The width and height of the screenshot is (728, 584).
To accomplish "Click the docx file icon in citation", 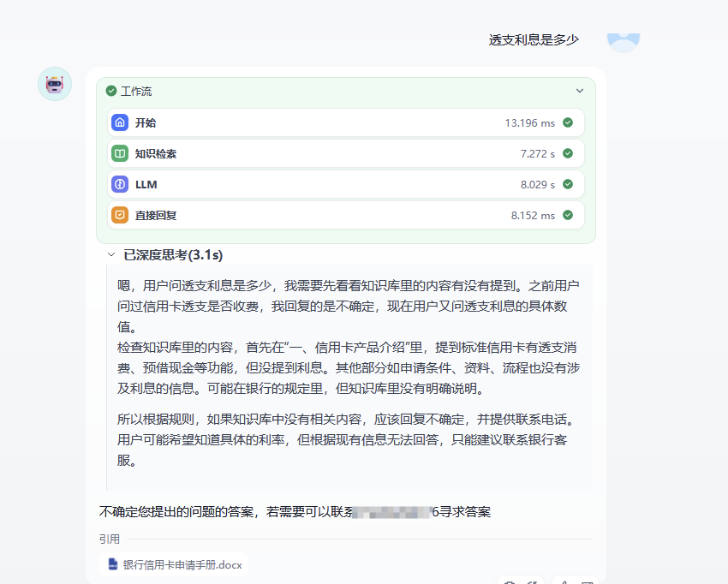I will (x=113, y=564).
